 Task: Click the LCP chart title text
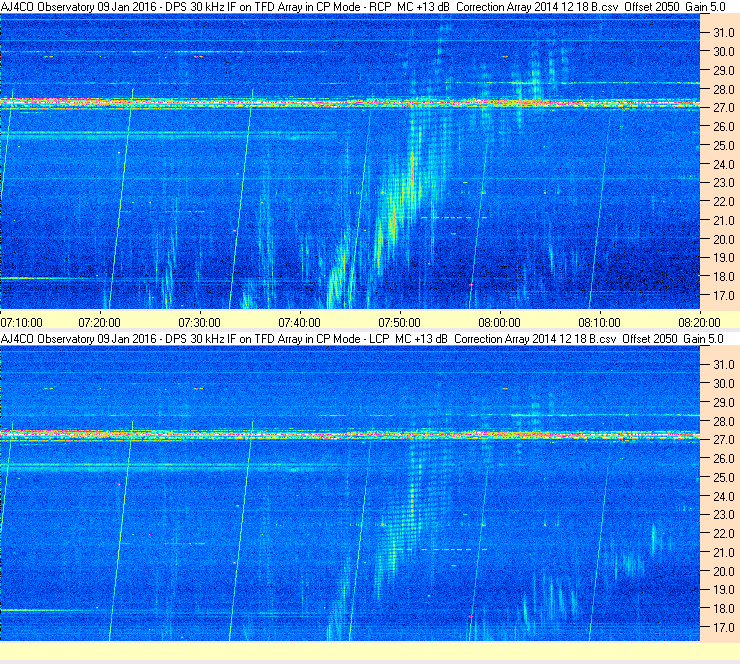click(x=362, y=339)
